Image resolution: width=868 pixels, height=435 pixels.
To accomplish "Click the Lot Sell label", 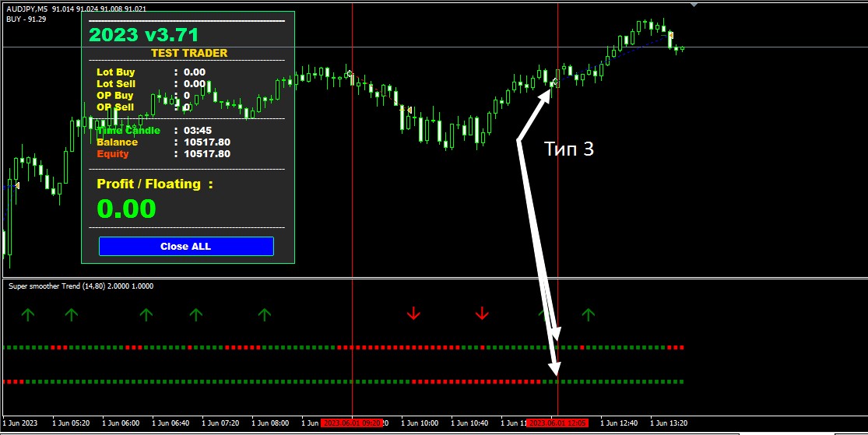I will tap(116, 83).
